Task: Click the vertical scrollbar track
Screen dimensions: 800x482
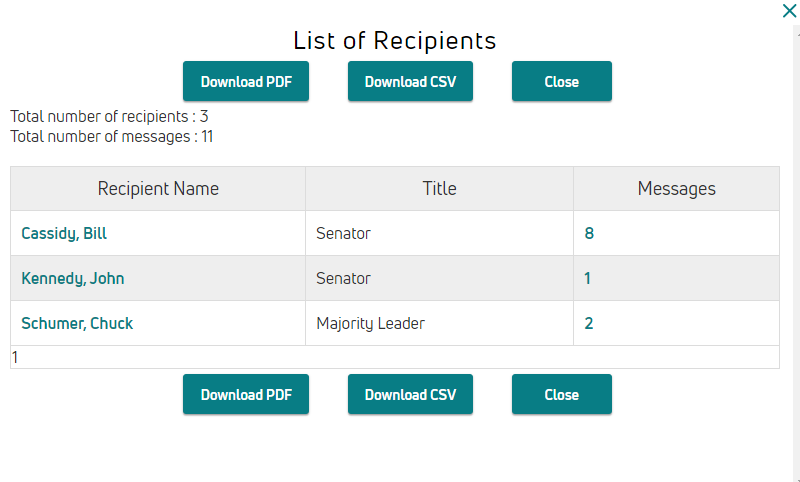Action: tap(797, 255)
